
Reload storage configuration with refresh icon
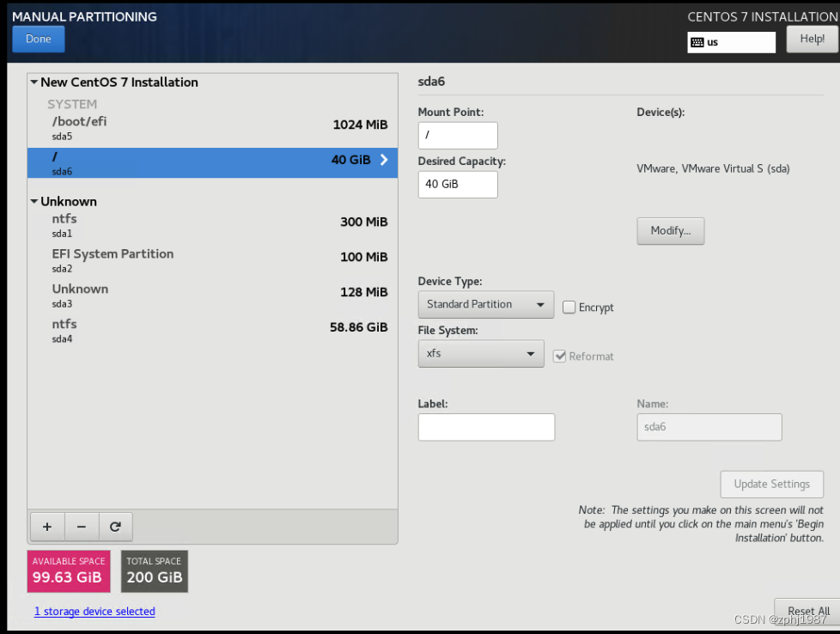[115, 527]
